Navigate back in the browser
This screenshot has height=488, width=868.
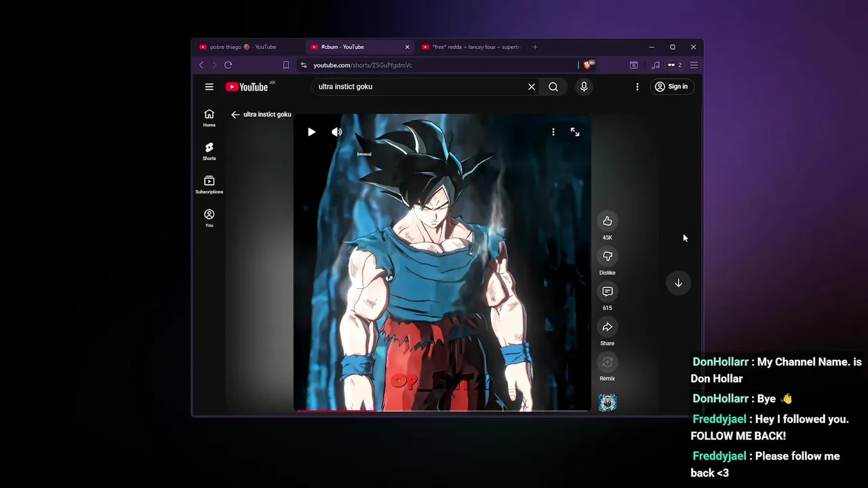[201, 65]
